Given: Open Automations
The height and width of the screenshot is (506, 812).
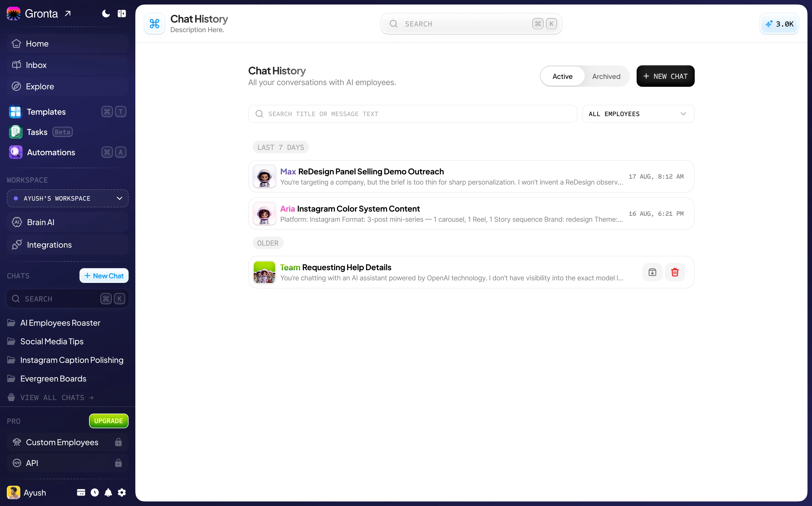Looking at the screenshot, I should (x=68, y=152).
